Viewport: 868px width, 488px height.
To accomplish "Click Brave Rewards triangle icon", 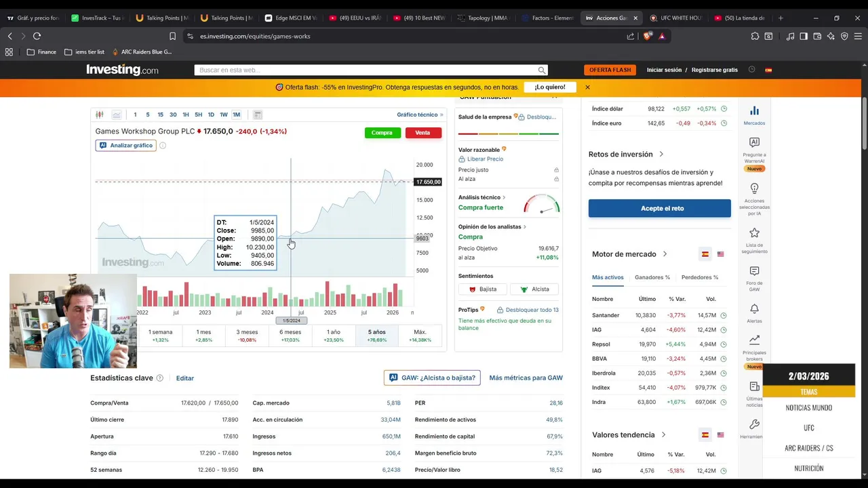I will [x=662, y=36].
